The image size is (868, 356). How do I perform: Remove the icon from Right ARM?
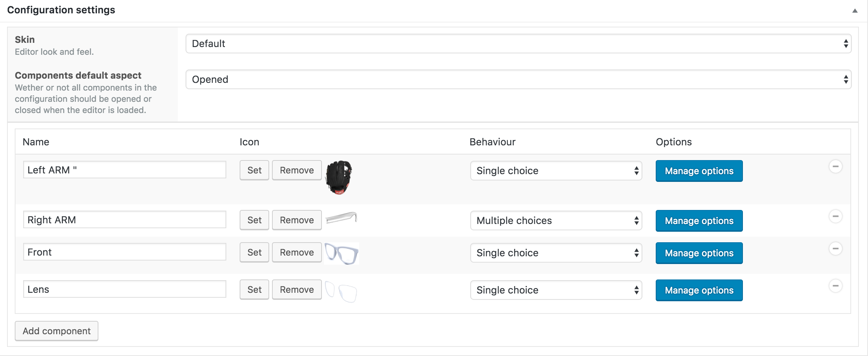click(x=297, y=220)
